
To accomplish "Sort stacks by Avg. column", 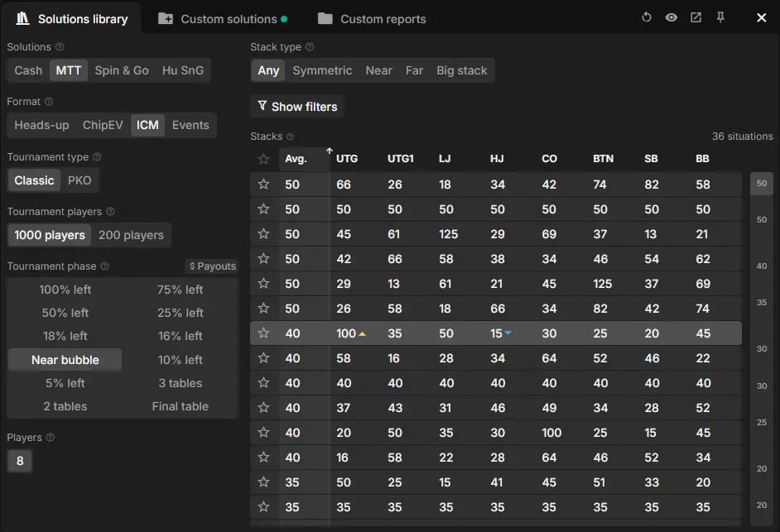I will click(296, 159).
